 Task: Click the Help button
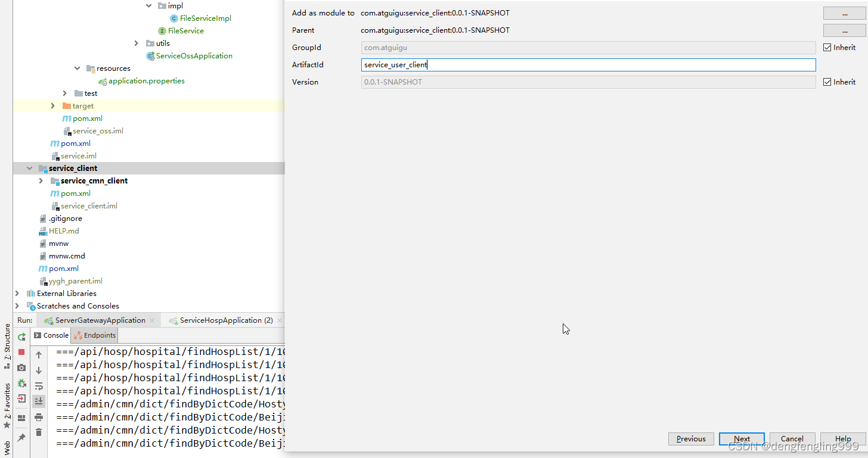coord(843,439)
